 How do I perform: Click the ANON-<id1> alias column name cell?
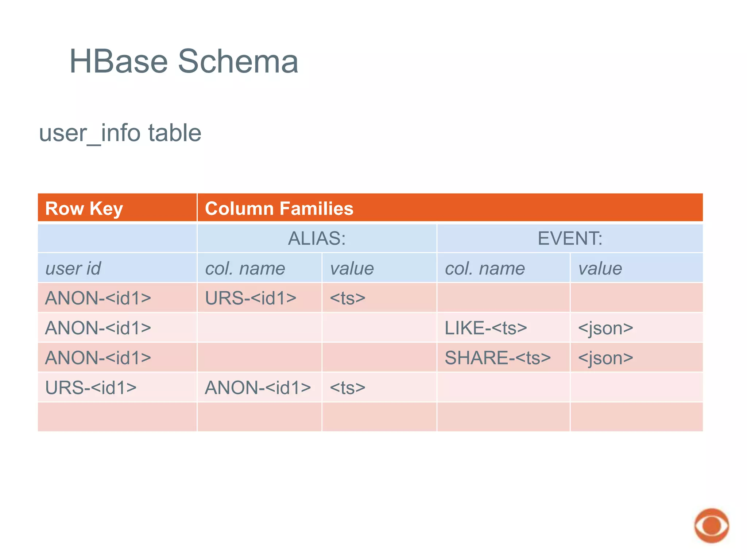(x=259, y=388)
